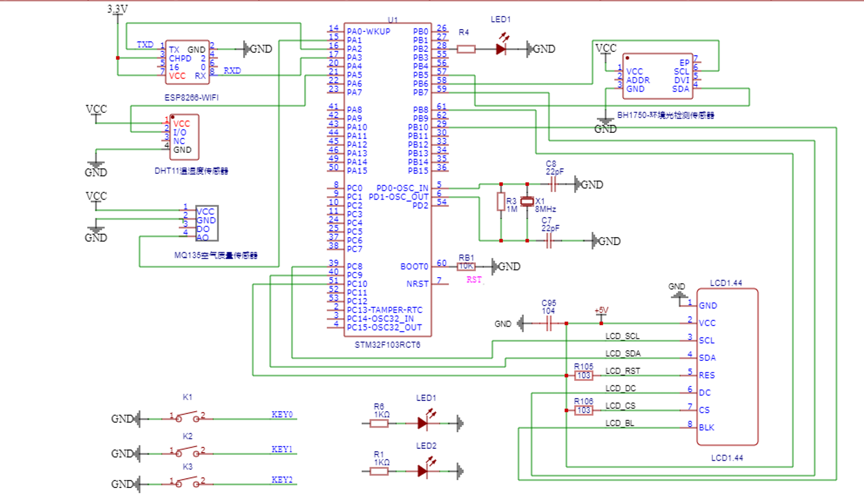
Task: Click the ADDR pin on BH1750
Action: (x=638, y=80)
